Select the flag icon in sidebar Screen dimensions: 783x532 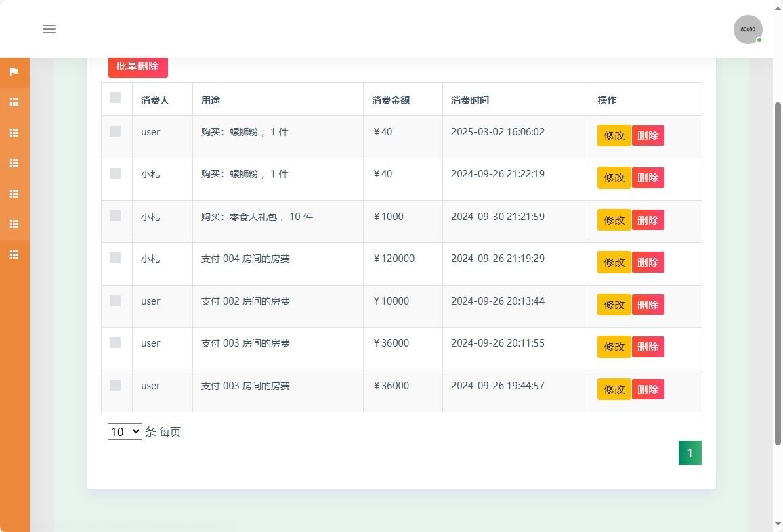[14, 72]
